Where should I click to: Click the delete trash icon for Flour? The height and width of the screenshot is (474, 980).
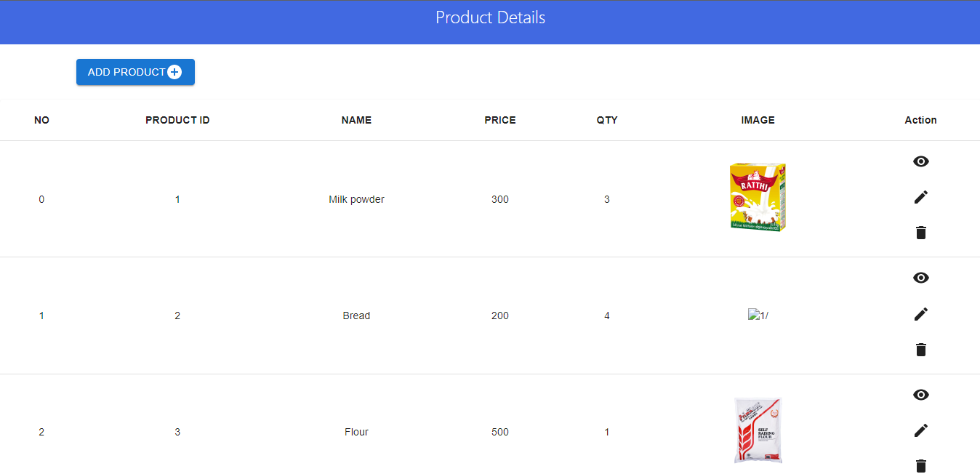tap(921, 466)
